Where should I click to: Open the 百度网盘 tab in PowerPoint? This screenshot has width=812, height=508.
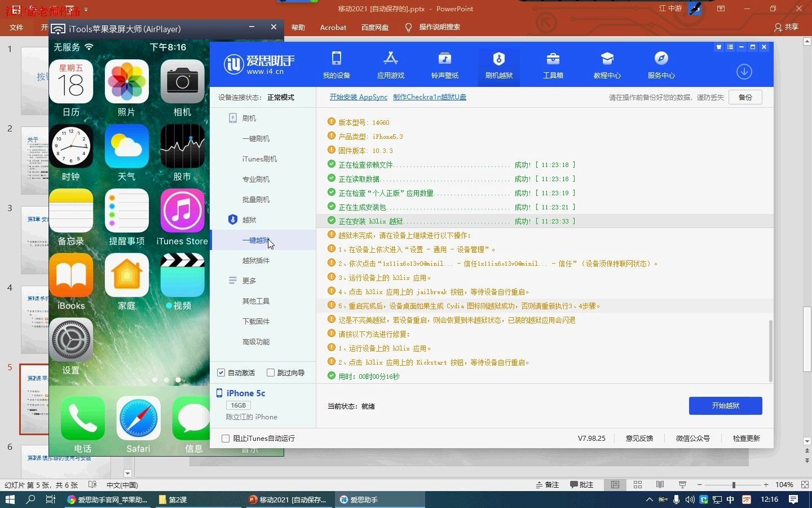375,27
